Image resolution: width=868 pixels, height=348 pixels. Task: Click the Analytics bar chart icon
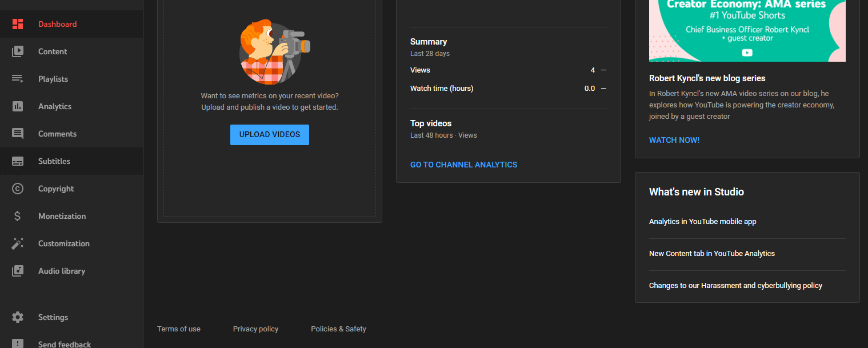(18, 106)
